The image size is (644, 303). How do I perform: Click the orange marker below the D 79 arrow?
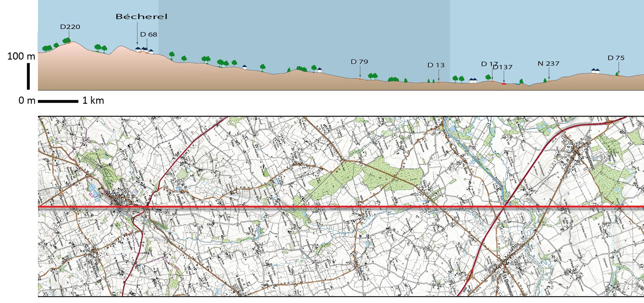pyautogui.click(x=360, y=79)
